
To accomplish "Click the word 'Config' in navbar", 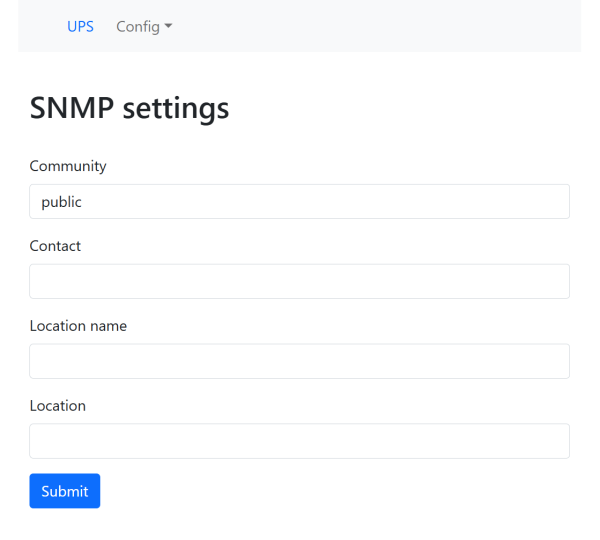I will coord(138,27).
